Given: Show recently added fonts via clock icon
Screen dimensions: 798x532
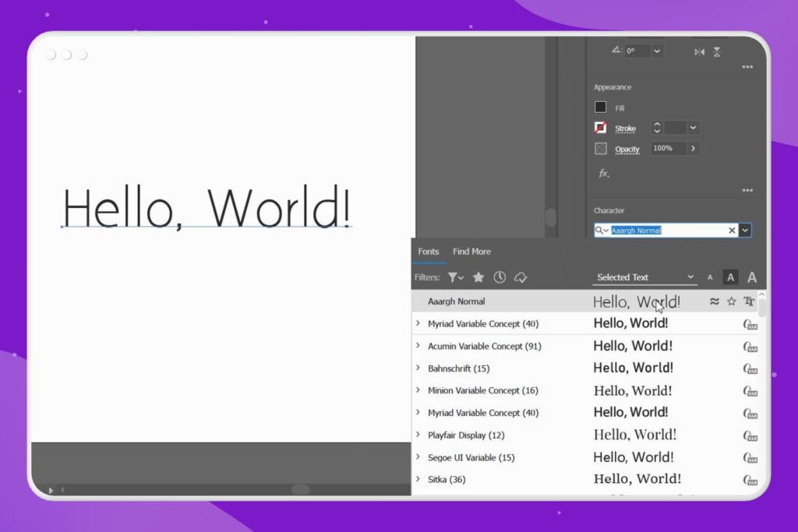Looking at the screenshot, I should point(499,277).
